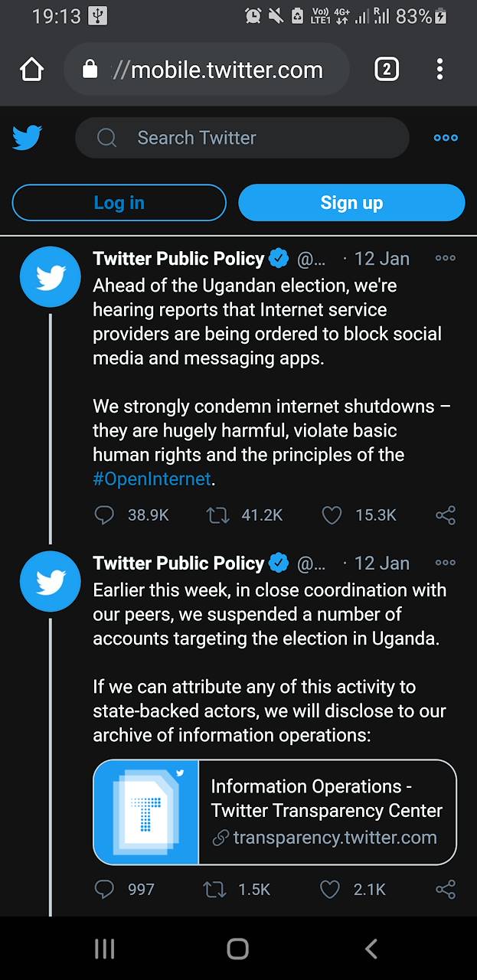Image resolution: width=477 pixels, height=980 pixels.
Task: Reply to the suspended accounts tweet
Action: point(104,889)
